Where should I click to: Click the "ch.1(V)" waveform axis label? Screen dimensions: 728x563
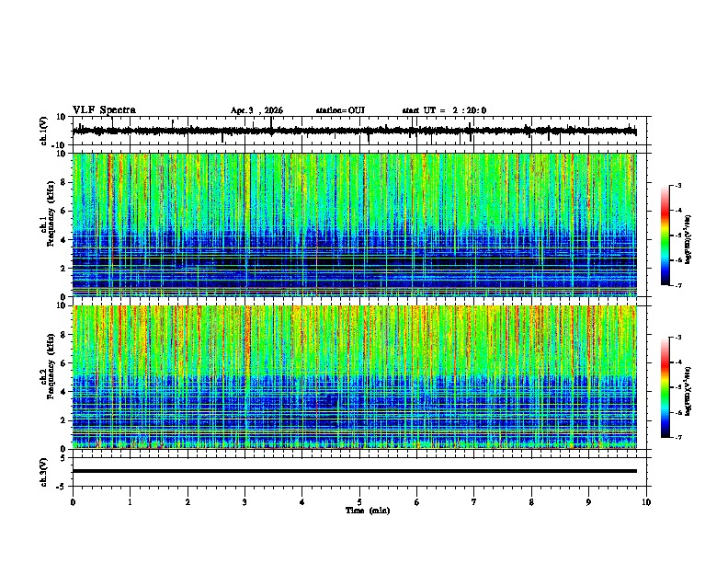43,131
